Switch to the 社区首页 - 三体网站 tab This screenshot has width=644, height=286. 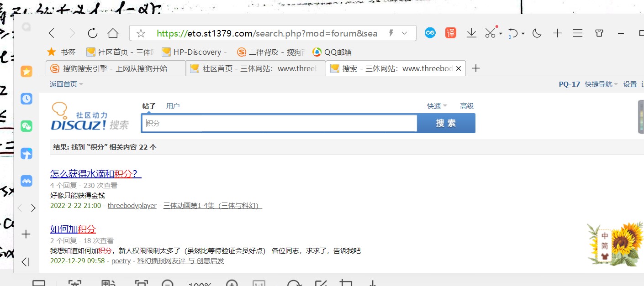pyautogui.click(x=256, y=68)
